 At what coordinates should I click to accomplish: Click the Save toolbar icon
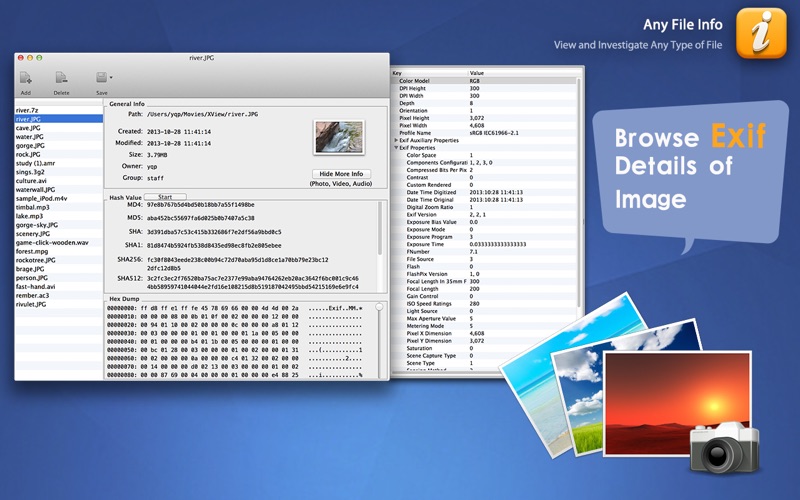(102, 78)
